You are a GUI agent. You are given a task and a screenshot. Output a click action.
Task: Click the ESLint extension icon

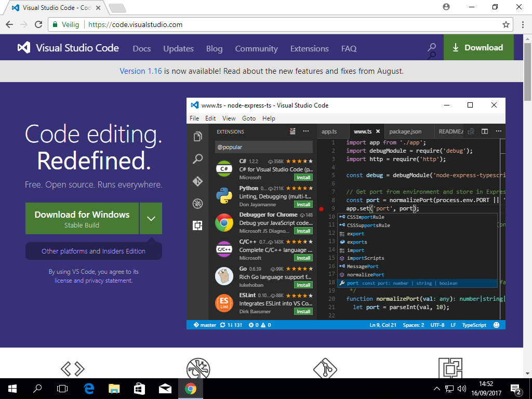224,303
